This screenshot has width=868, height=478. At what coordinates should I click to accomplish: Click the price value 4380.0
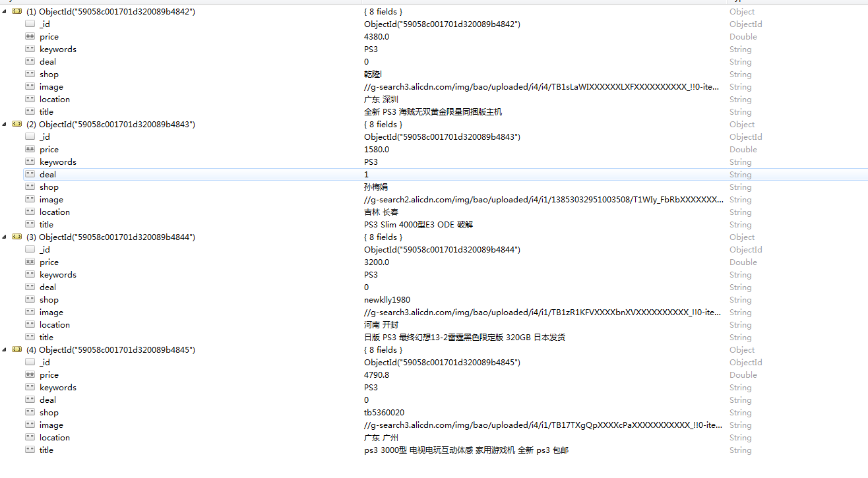pos(377,37)
